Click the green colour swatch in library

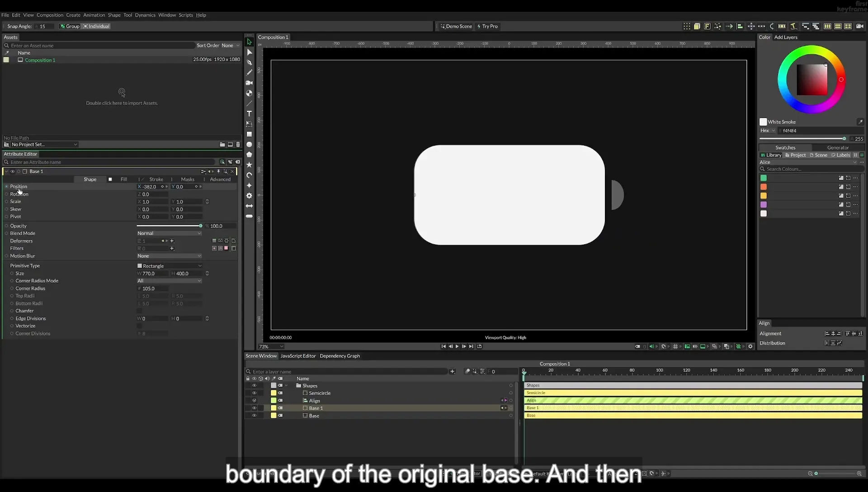(764, 178)
